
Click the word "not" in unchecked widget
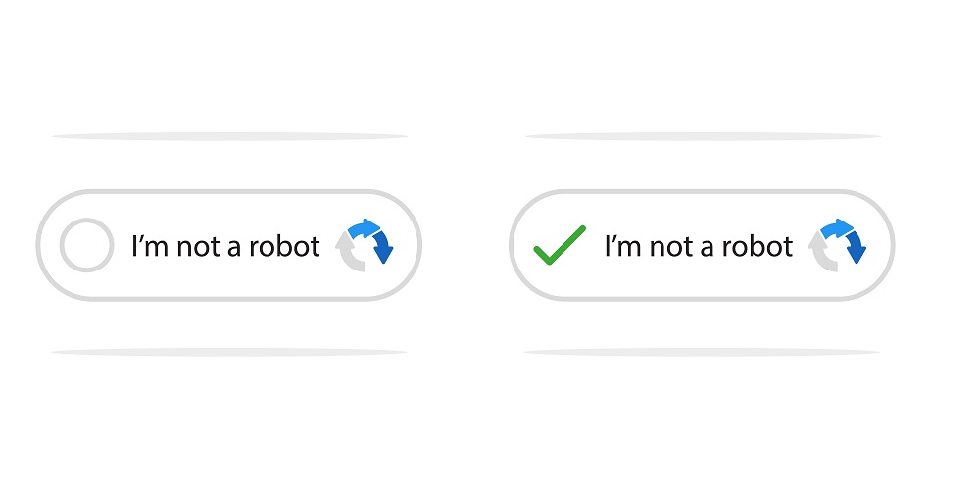point(198,247)
